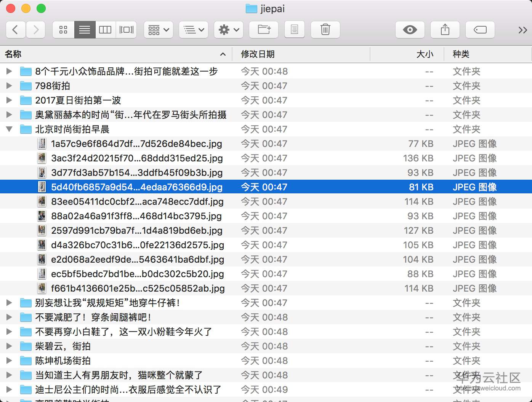Sort by 种类 column
This screenshot has width=532, height=402.
pos(488,54)
